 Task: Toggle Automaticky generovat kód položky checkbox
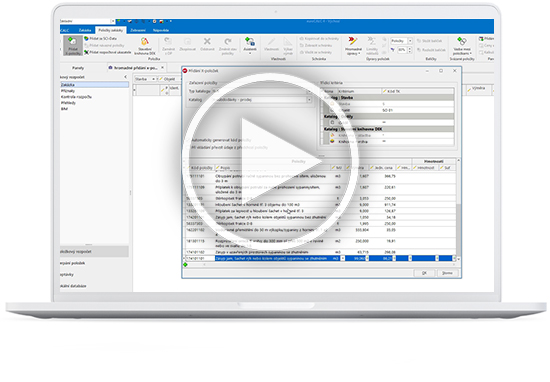coord(188,140)
